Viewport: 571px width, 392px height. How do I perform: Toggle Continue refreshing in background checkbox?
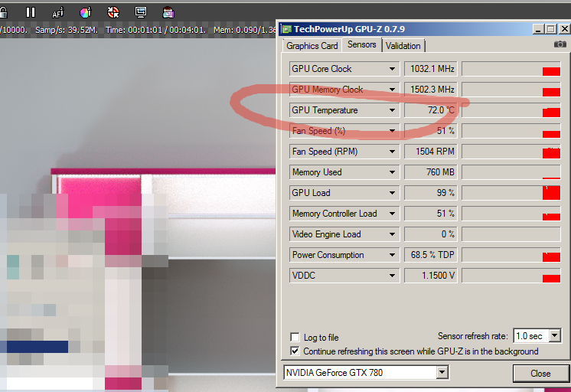tap(295, 351)
